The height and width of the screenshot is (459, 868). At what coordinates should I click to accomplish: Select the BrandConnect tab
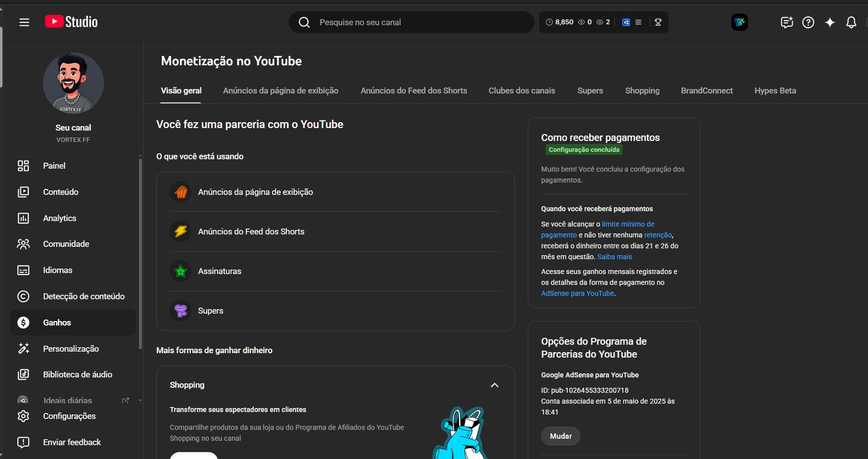(x=706, y=91)
